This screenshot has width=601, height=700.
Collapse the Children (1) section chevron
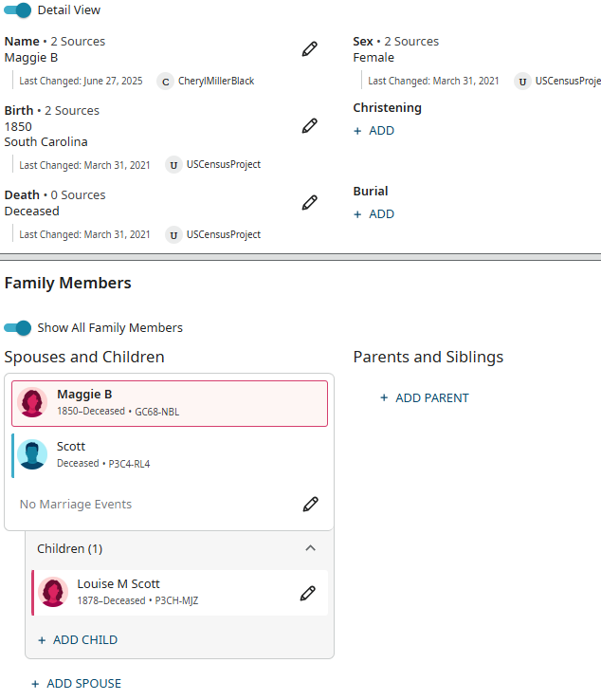[x=310, y=548]
